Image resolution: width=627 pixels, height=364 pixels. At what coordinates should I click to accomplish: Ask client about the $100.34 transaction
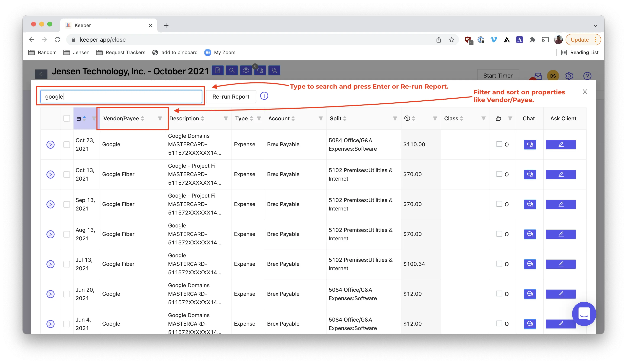[561, 264]
